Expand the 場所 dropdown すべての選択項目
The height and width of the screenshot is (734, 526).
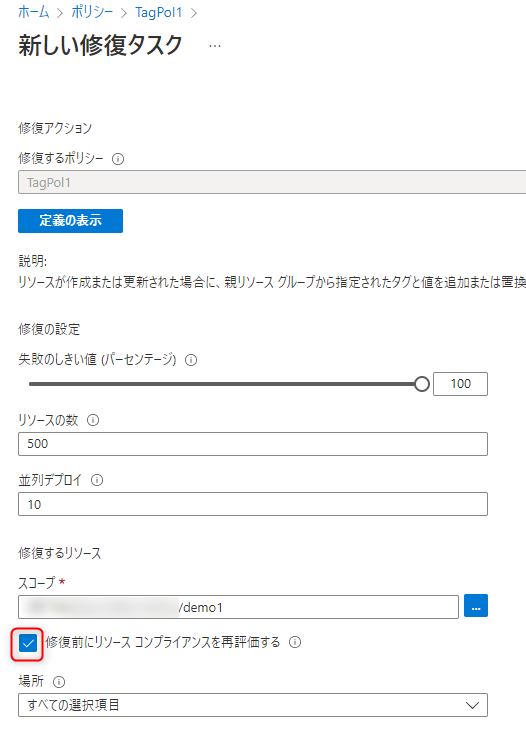point(253,705)
